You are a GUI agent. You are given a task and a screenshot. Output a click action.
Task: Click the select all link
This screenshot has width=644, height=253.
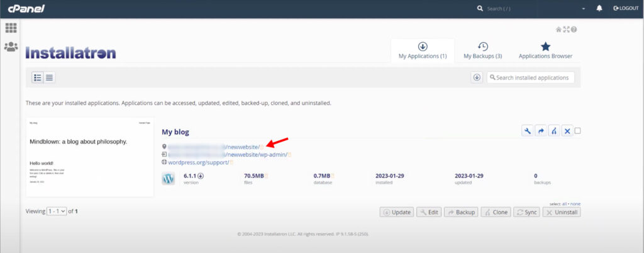(564, 204)
